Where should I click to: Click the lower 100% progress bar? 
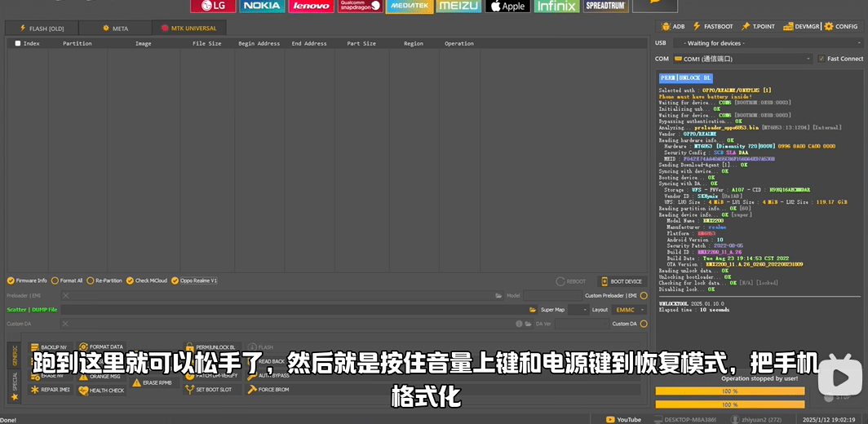(x=729, y=405)
